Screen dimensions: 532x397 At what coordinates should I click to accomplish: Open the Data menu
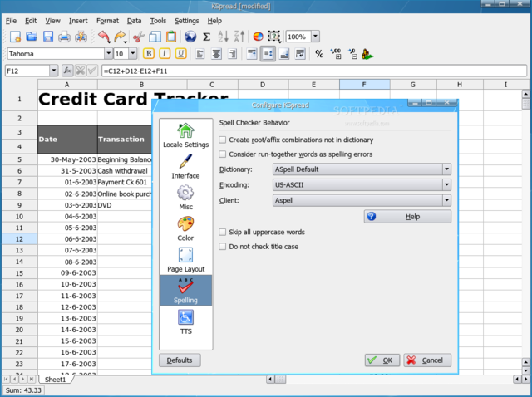[x=135, y=21]
